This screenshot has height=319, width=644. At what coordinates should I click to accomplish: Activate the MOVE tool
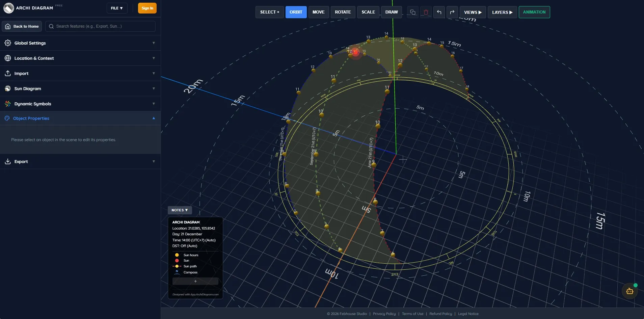pos(318,12)
